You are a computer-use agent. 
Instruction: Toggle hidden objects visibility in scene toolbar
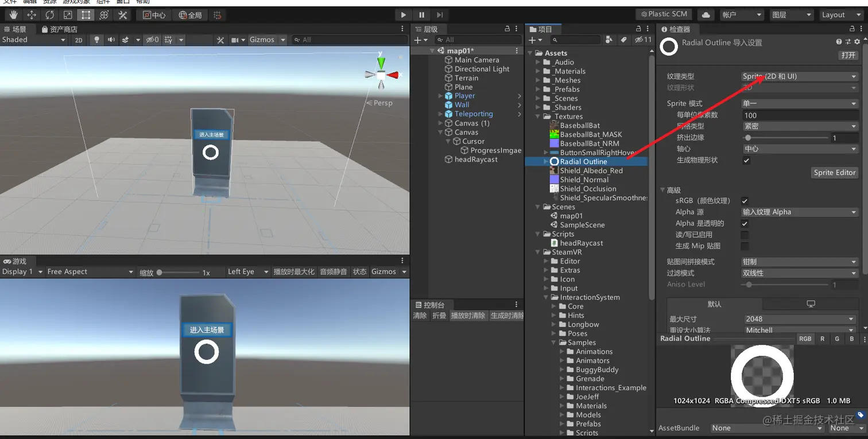(x=152, y=40)
